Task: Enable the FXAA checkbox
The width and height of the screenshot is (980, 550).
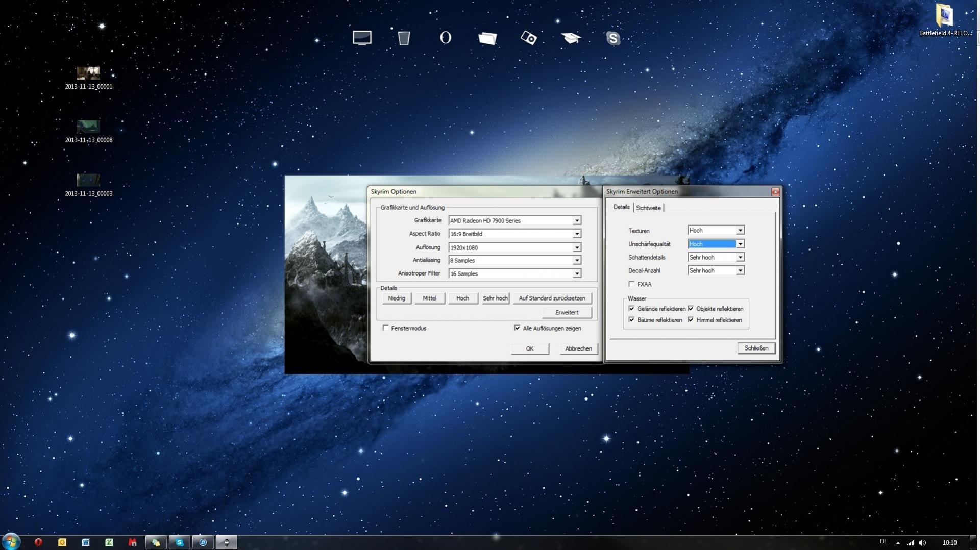Action: coord(631,284)
